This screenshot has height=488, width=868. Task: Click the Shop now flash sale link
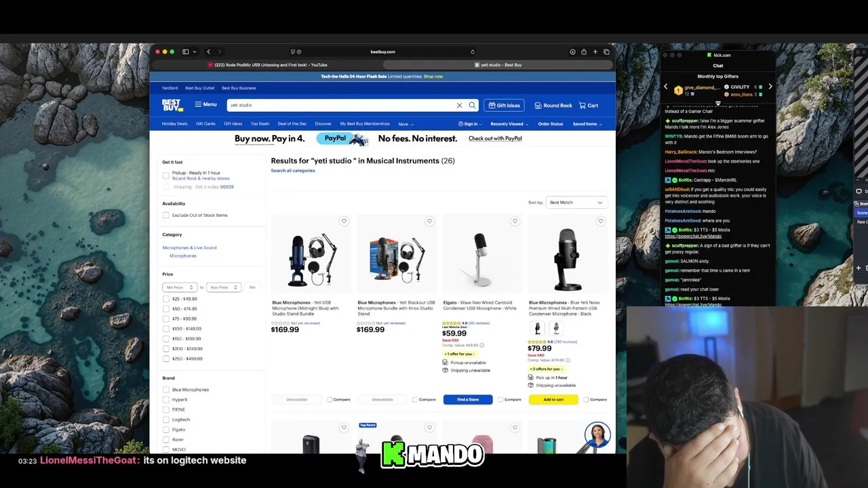433,77
